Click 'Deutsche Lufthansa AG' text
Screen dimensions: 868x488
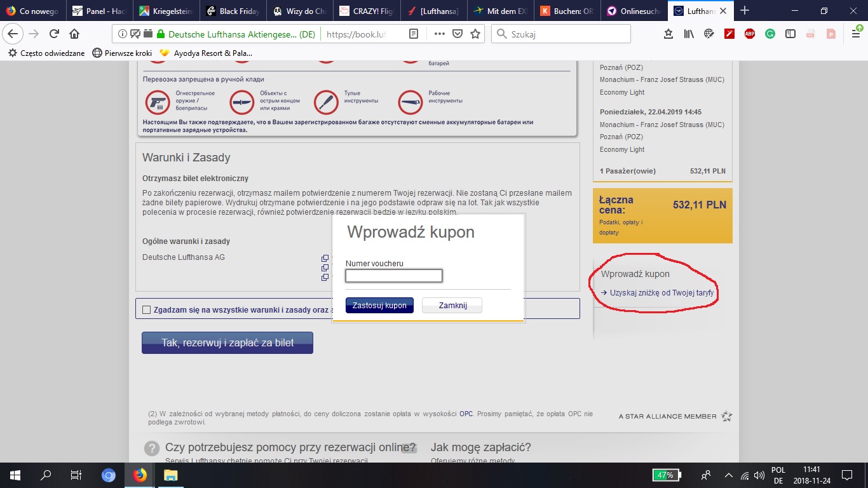(184, 257)
